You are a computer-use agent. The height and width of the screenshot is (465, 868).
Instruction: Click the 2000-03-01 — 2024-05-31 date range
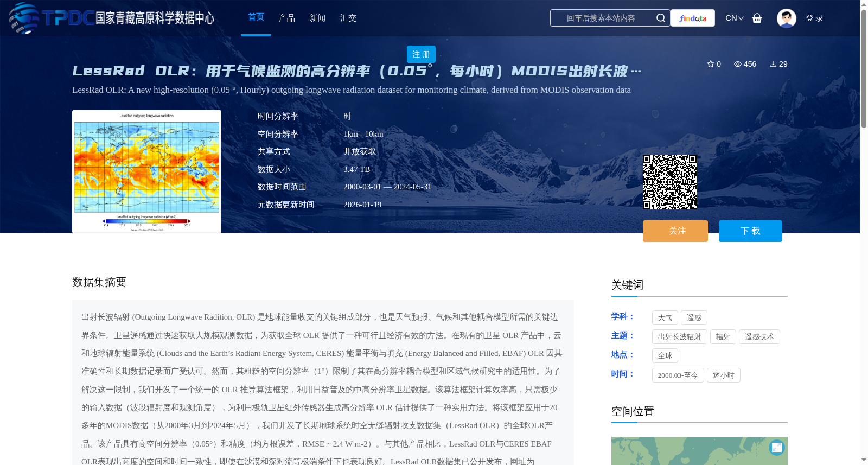click(x=387, y=187)
